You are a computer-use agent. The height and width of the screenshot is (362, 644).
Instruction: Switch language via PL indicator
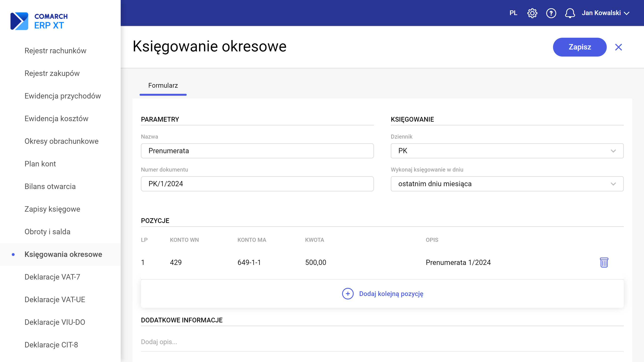(x=513, y=13)
